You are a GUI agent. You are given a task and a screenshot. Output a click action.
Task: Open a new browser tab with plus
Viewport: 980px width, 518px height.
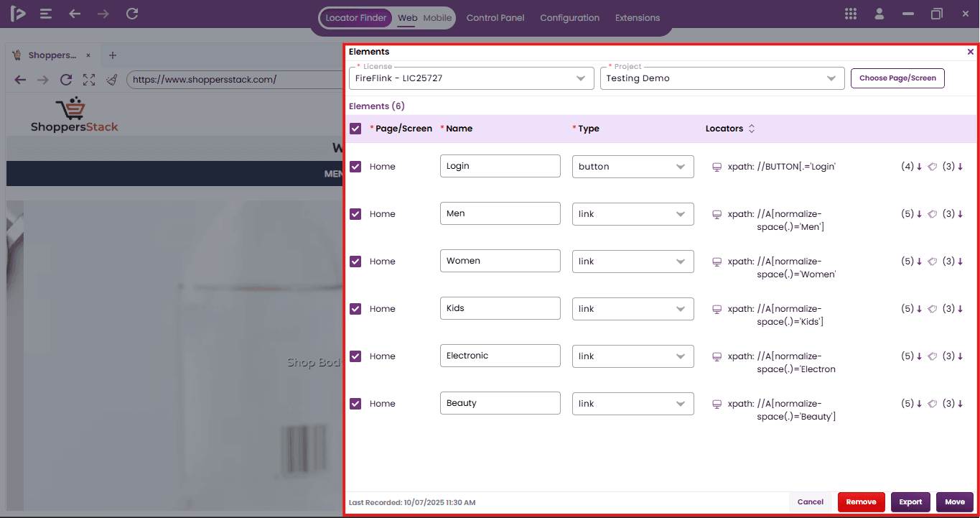[x=113, y=55]
